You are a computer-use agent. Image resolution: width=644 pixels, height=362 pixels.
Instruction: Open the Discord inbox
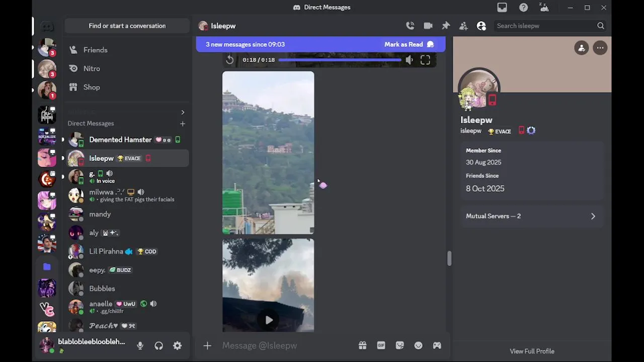[502, 8]
